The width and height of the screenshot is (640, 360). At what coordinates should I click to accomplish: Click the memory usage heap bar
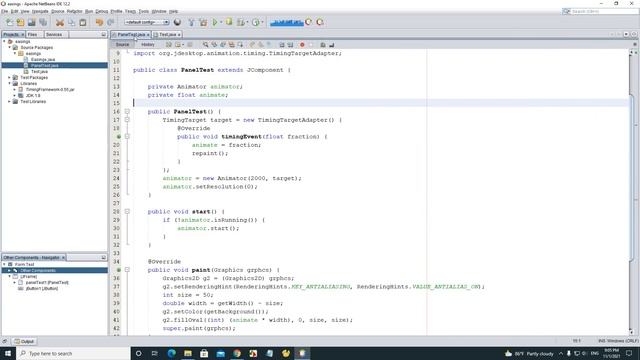coord(287,22)
